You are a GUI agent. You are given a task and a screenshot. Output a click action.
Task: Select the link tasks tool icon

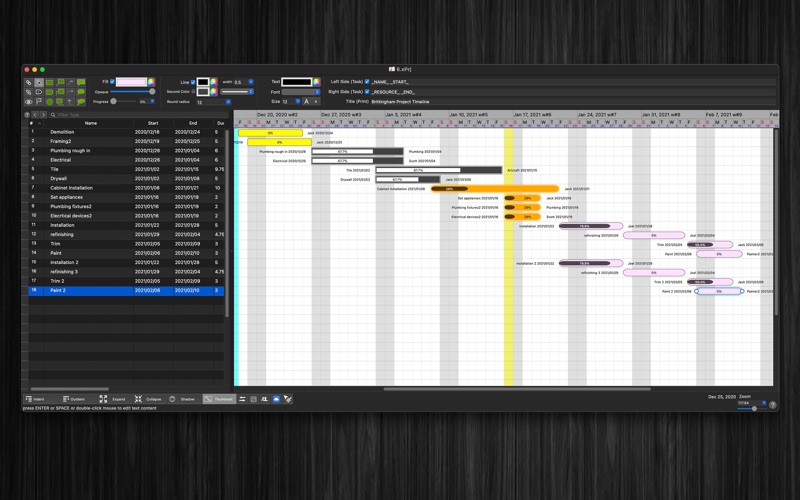tap(29, 82)
